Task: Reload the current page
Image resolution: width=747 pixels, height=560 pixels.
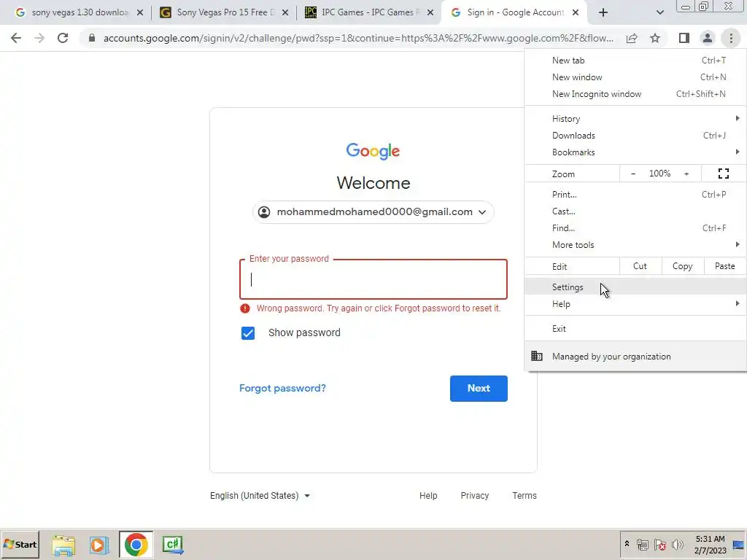Action: coord(63,38)
